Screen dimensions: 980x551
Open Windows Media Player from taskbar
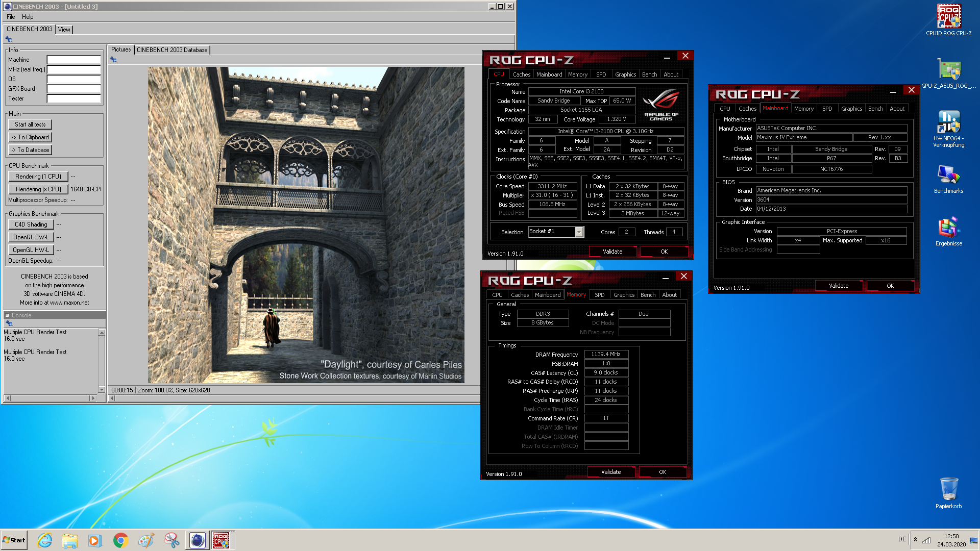coord(95,540)
